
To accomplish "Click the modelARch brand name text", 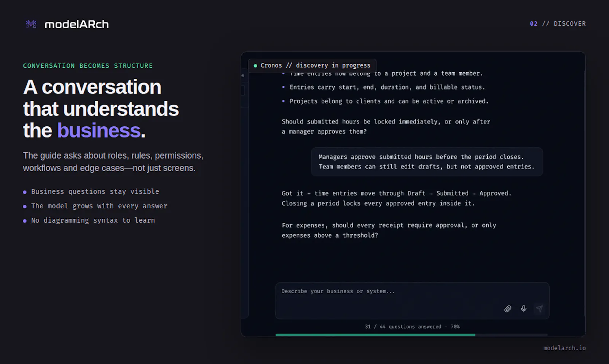I will pos(77,24).
